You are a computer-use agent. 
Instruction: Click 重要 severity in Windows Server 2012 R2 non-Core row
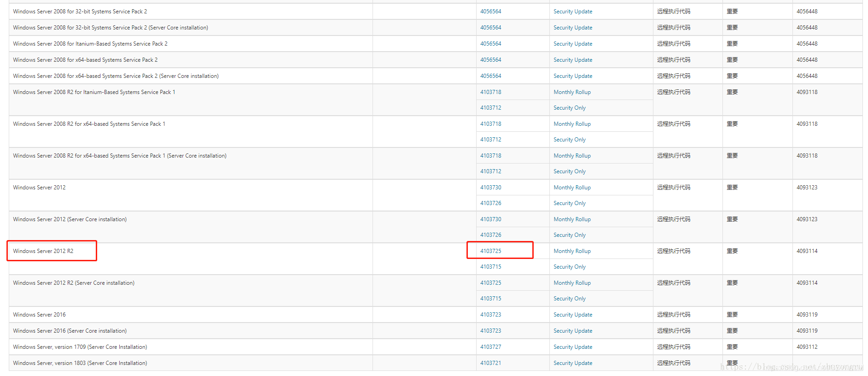(732, 251)
